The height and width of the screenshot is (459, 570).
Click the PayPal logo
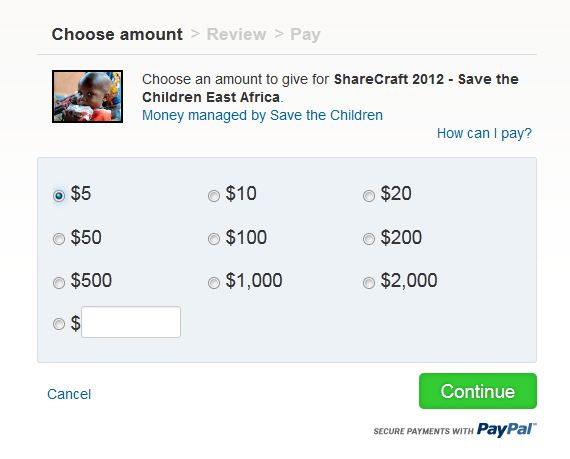(506, 430)
